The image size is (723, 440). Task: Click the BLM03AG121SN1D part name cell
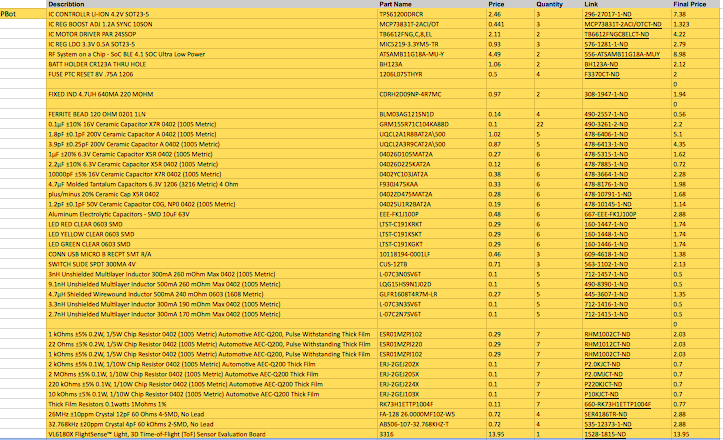432,114
